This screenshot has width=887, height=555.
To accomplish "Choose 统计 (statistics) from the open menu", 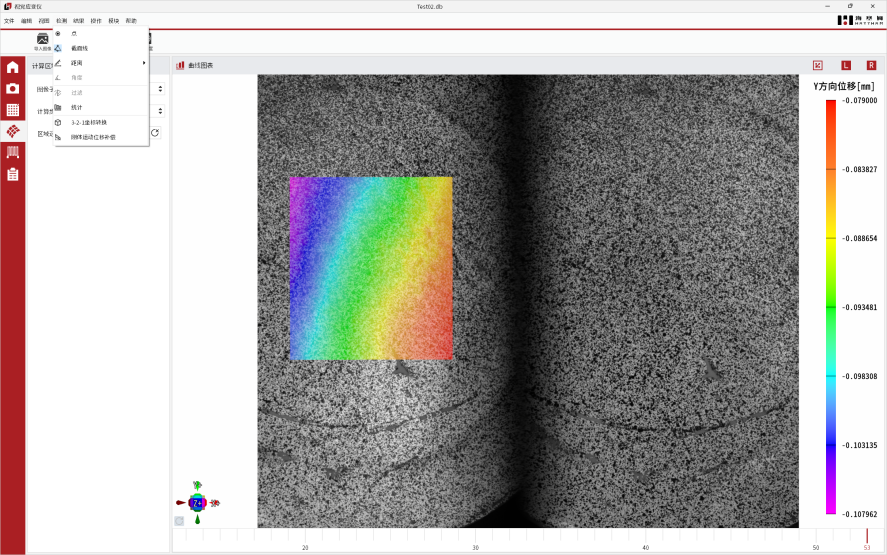I will point(77,107).
